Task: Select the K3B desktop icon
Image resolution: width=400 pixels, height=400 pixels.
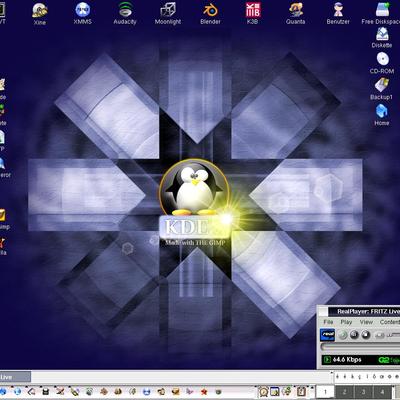Action: [253, 14]
